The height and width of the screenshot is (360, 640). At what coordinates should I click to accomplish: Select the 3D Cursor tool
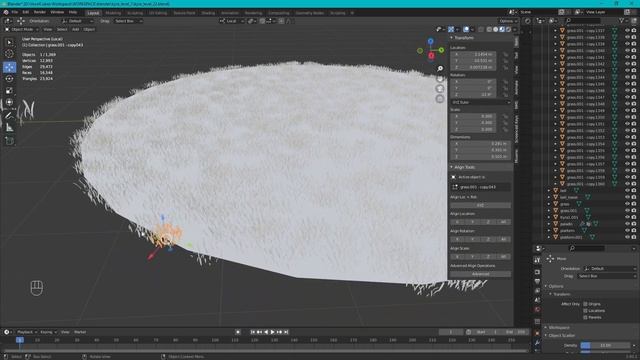[9, 53]
